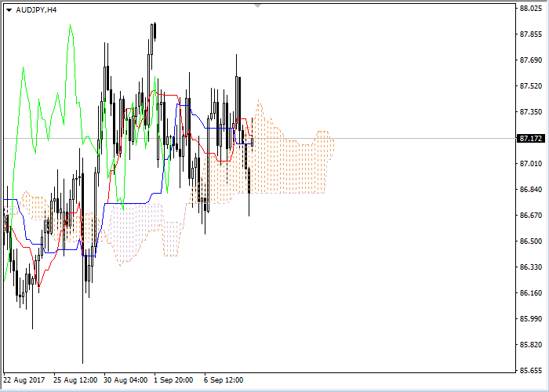
Task: Click the AUDJPY,H4 chart title label
Action: click(36, 10)
